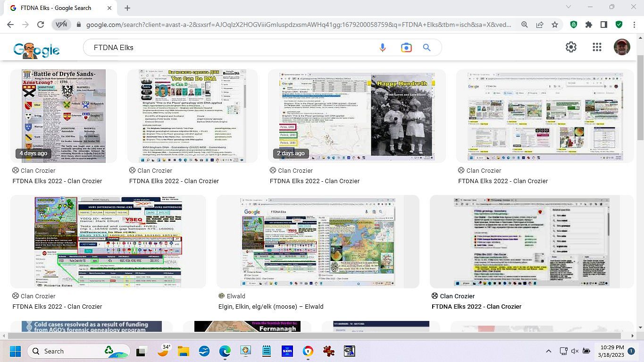This screenshot has width=644, height=362.
Task: Open FTDNA Elks 2022 link under YSEQ image
Action: 57,306
